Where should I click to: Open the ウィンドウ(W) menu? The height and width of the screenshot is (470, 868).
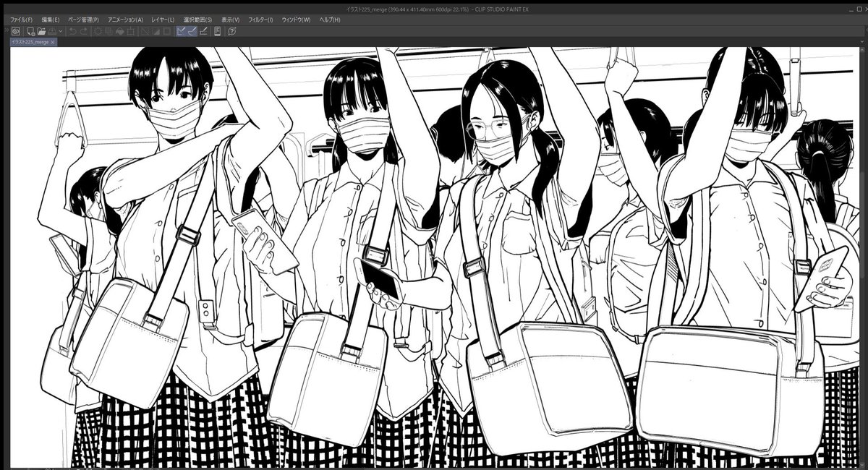(x=296, y=20)
